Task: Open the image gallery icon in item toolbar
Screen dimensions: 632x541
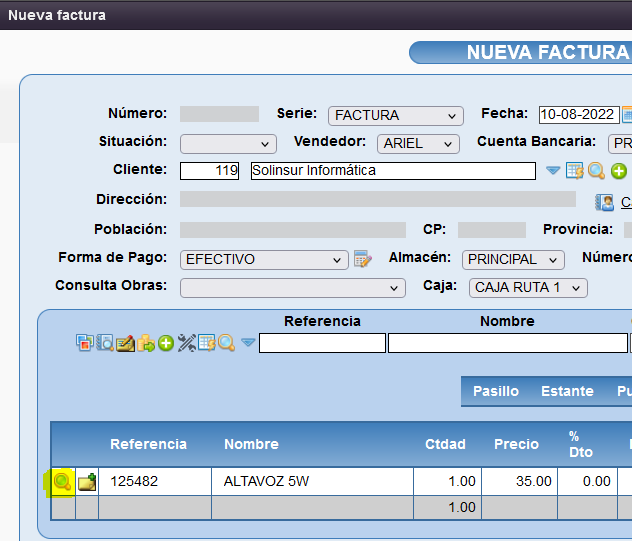Action: click(x=85, y=343)
